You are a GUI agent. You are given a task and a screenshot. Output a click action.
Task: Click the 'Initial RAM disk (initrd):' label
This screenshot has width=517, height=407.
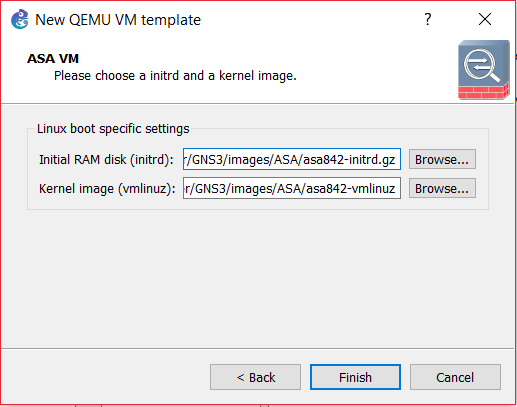click(106, 160)
